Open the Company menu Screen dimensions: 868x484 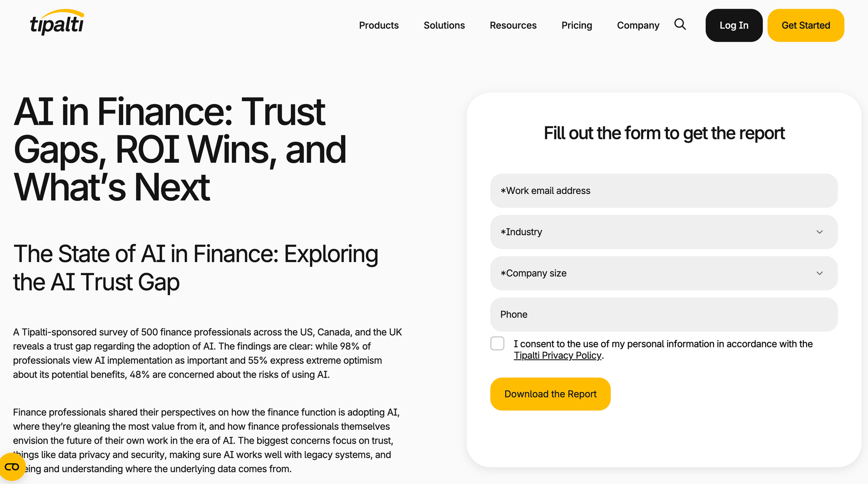[x=638, y=26]
